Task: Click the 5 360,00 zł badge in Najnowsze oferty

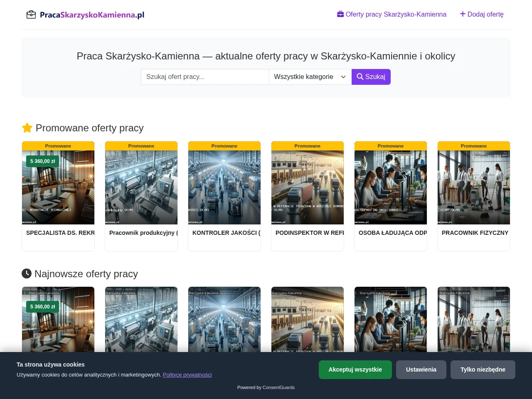Action: point(42,307)
